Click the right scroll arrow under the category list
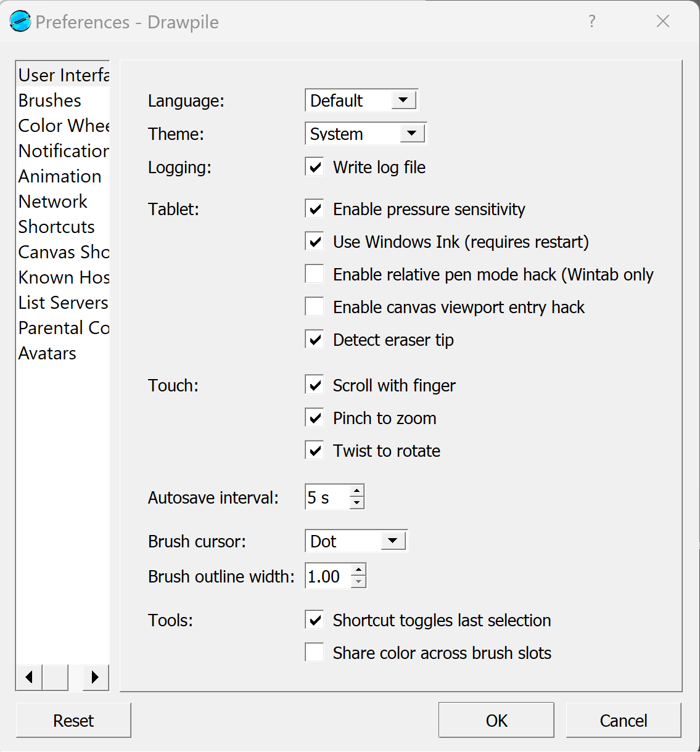The height and width of the screenshot is (752, 700). (x=95, y=677)
